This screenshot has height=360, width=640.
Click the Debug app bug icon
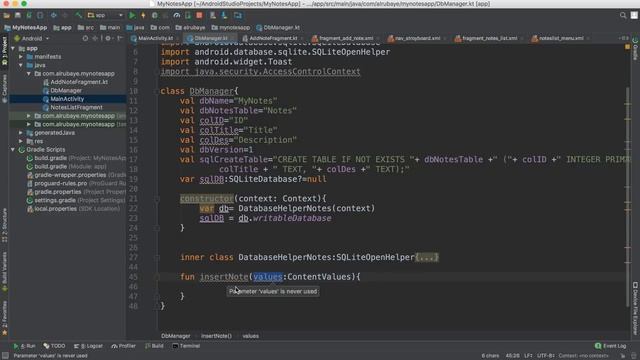pyautogui.click(x=154, y=16)
